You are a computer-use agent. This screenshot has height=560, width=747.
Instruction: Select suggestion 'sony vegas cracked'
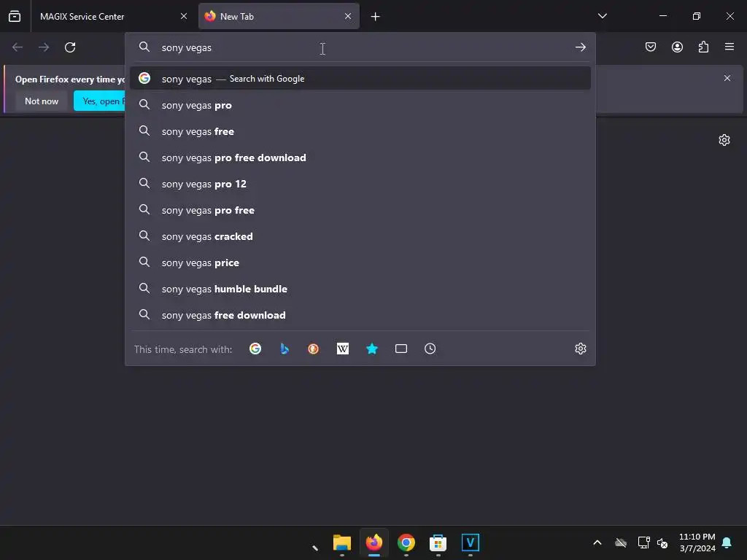click(x=360, y=236)
